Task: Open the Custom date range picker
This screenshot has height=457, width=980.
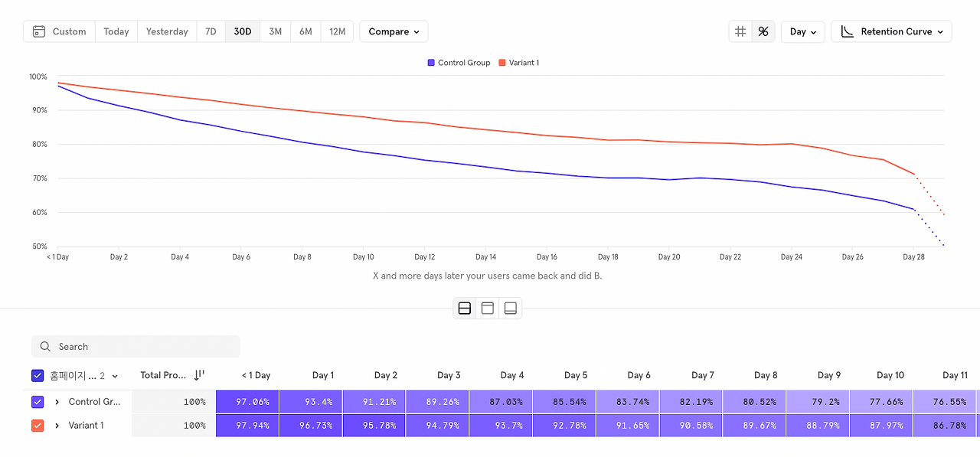Action: click(60, 31)
